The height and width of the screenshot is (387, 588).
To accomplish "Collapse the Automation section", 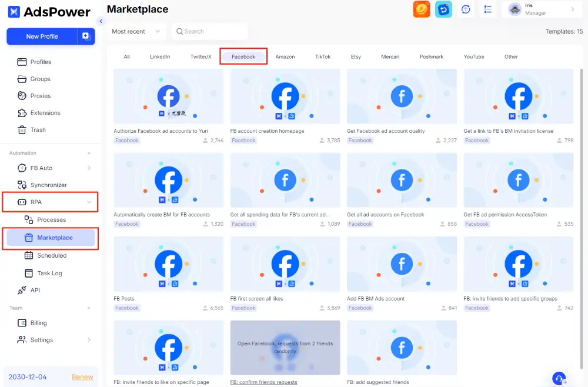I will pyautogui.click(x=89, y=154).
